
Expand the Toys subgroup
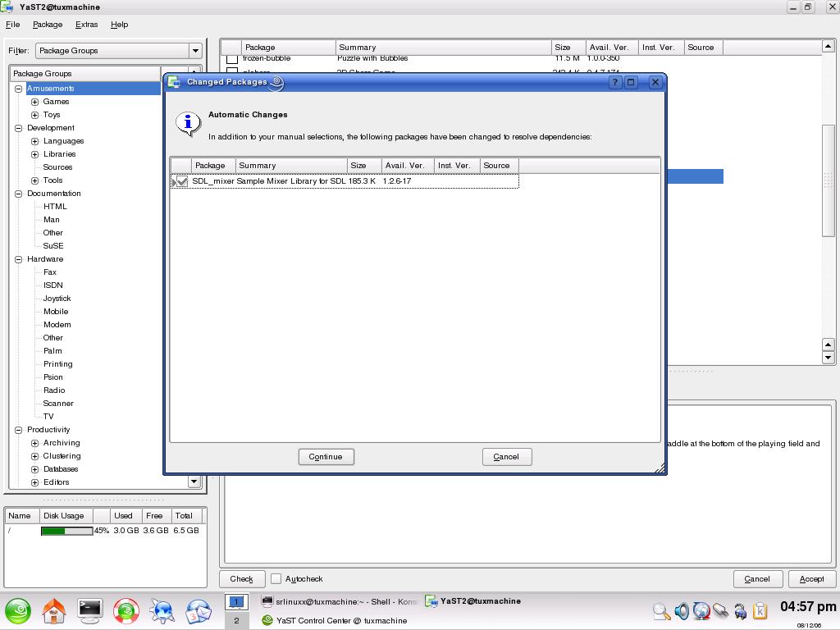click(x=34, y=115)
